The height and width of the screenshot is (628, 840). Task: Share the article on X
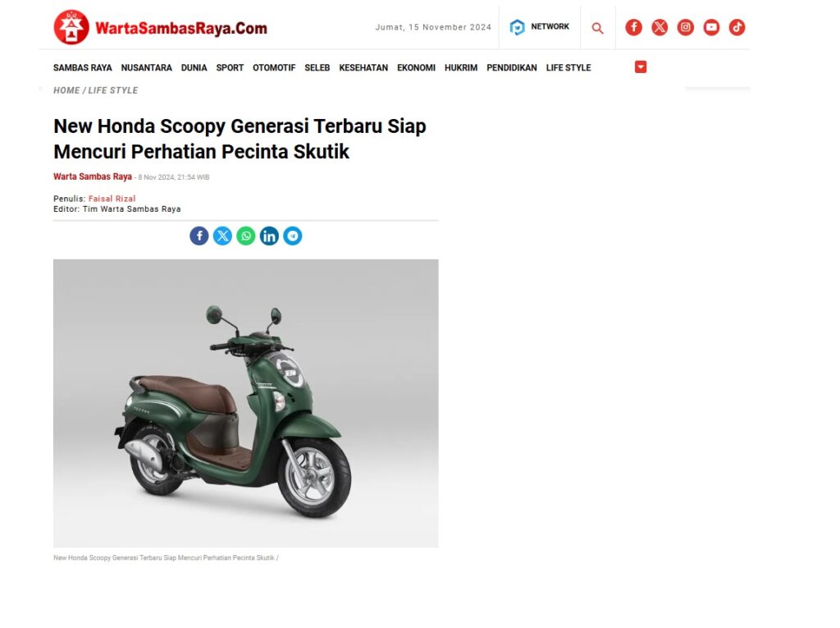click(222, 236)
